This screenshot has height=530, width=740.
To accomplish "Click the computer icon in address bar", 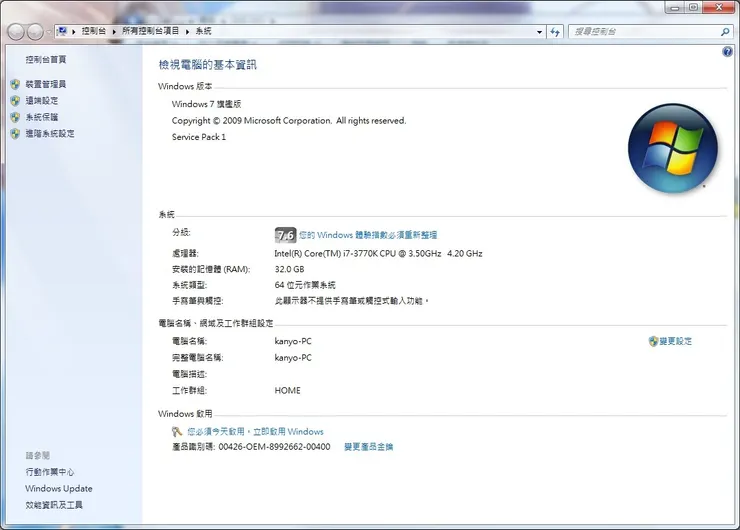I will click(x=62, y=31).
